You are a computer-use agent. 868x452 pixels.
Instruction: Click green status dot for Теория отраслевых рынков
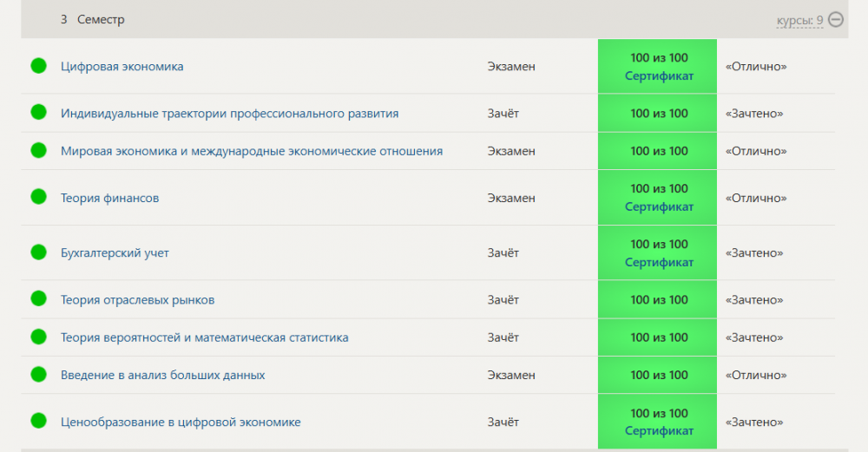point(39,298)
